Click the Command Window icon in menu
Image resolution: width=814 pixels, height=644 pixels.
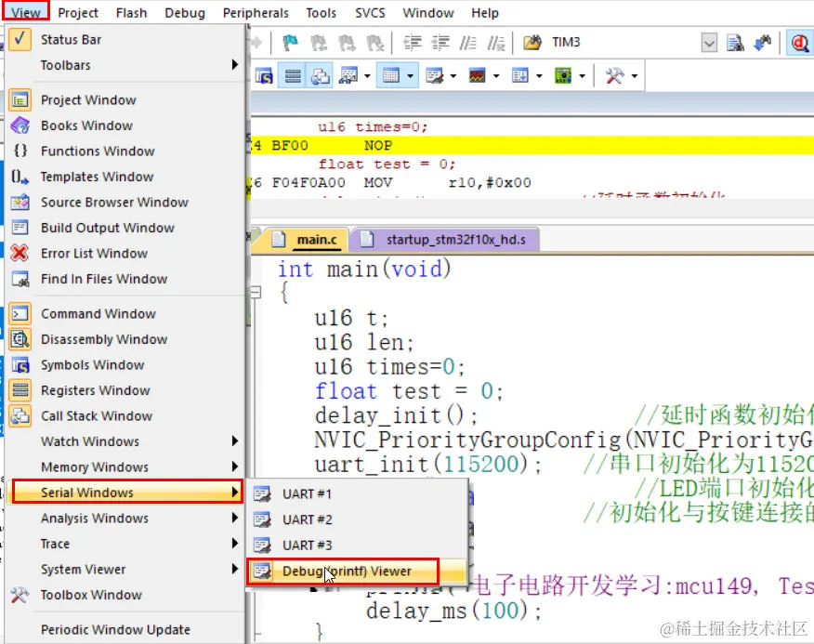(20, 314)
